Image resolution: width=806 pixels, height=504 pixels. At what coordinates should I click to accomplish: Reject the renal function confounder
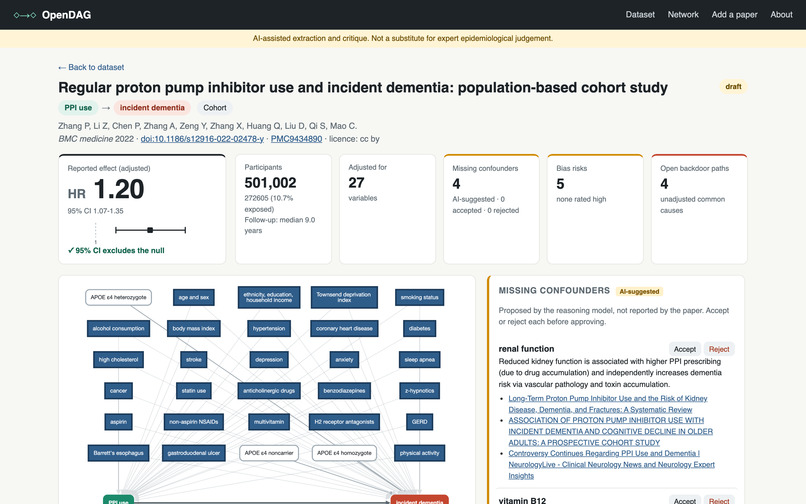[719, 349]
